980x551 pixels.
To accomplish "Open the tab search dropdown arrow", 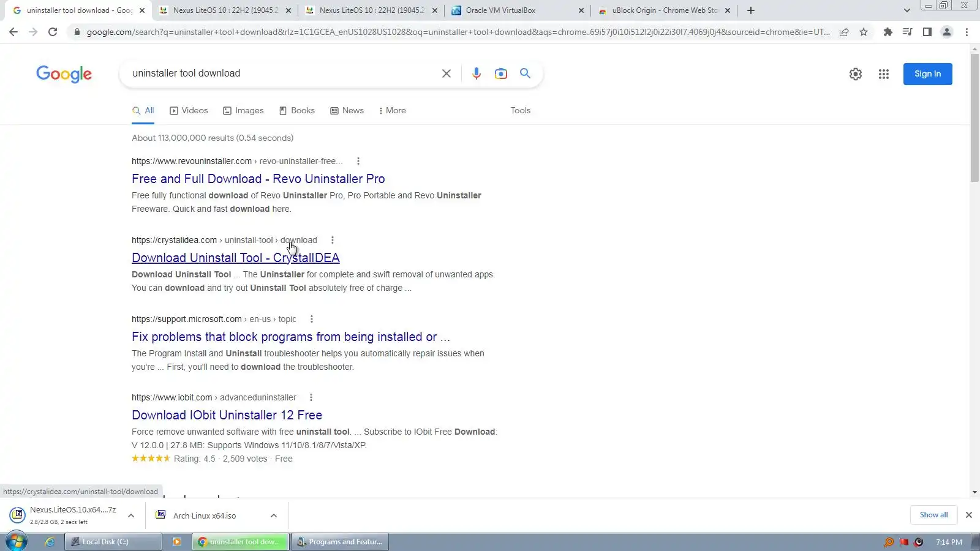I will click(x=907, y=10).
